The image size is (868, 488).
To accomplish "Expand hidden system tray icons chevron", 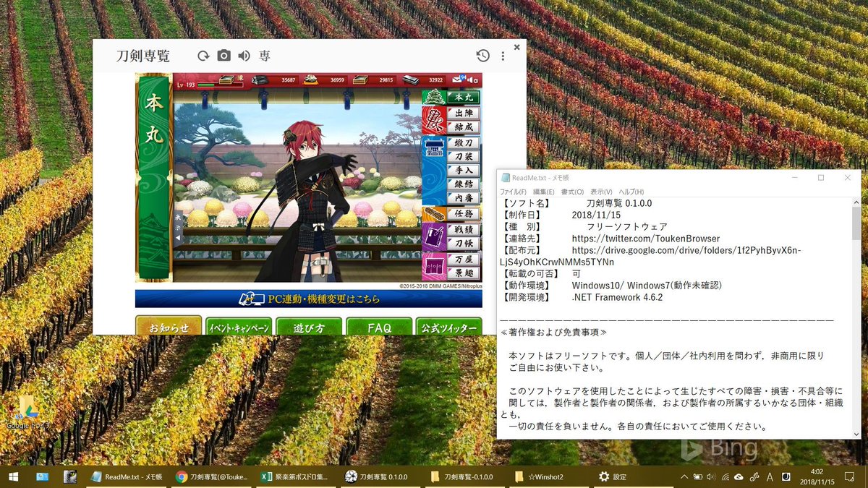I will click(684, 476).
